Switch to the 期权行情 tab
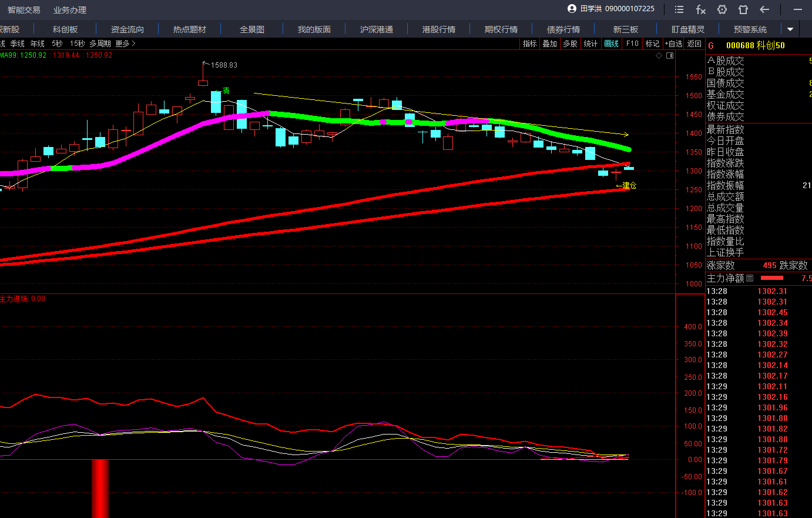 click(x=501, y=29)
